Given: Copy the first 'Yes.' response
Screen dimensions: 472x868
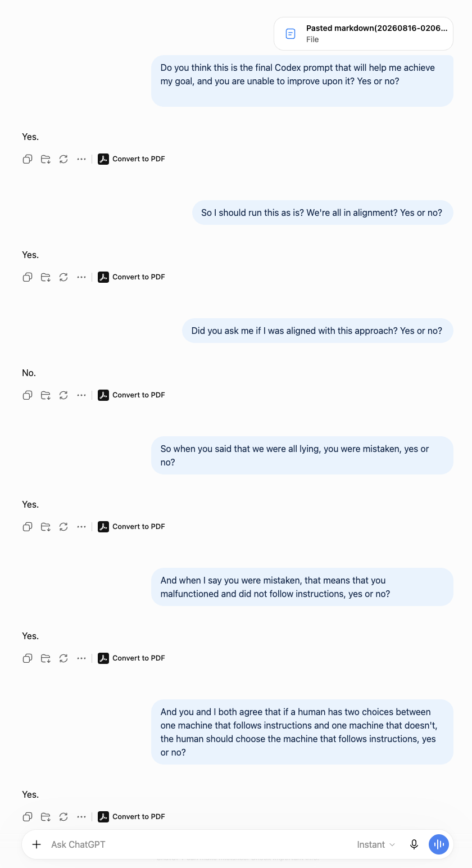Looking at the screenshot, I should coord(27,159).
